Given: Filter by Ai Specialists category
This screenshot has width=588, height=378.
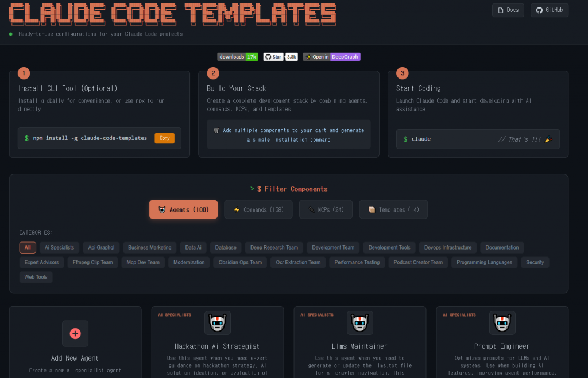Looking at the screenshot, I should pos(59,248).
